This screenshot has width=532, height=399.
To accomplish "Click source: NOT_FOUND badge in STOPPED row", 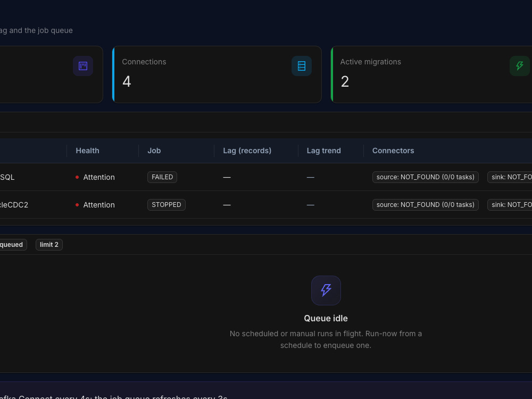I will pyautogui.click(x=426, y=205).
